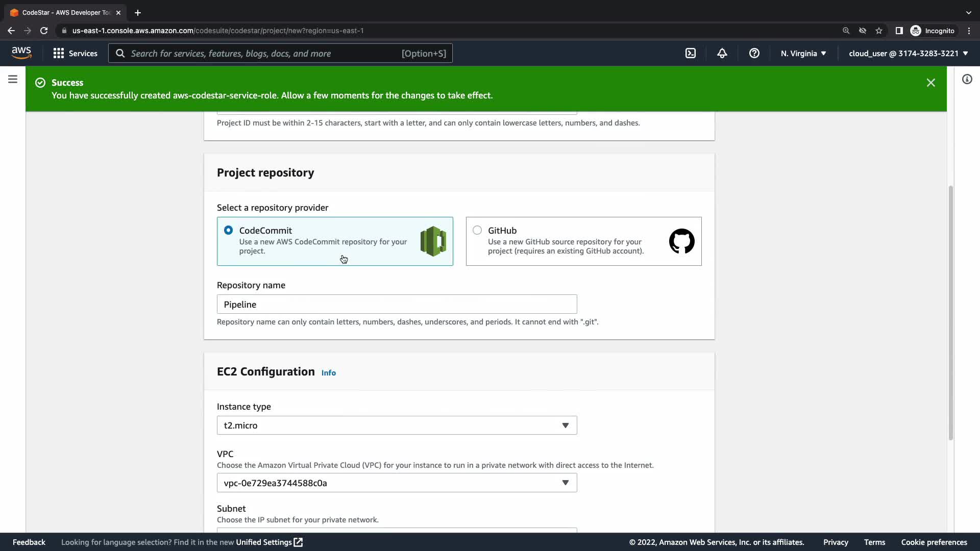Open the info panel icon
This screenshot has width=980, height=551.
point(967,79)
